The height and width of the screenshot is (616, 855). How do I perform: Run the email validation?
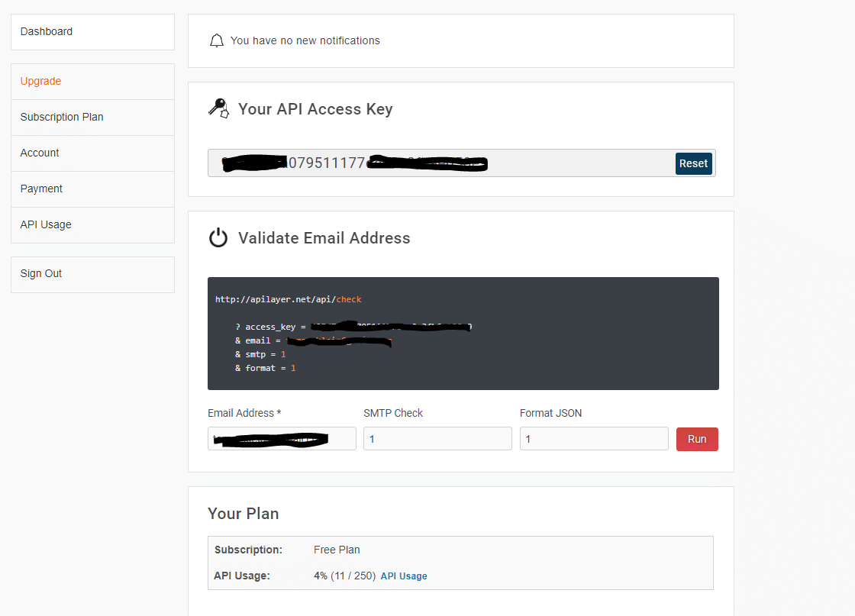point(697,440)
